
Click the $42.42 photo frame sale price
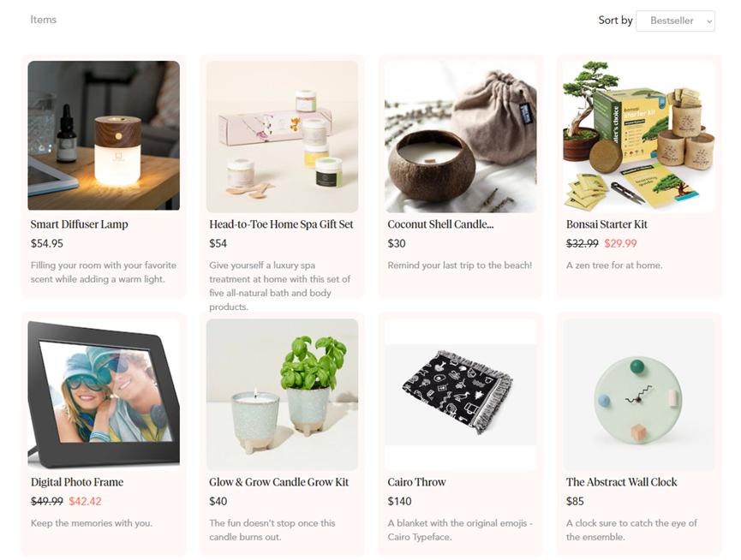click(85, 502)
